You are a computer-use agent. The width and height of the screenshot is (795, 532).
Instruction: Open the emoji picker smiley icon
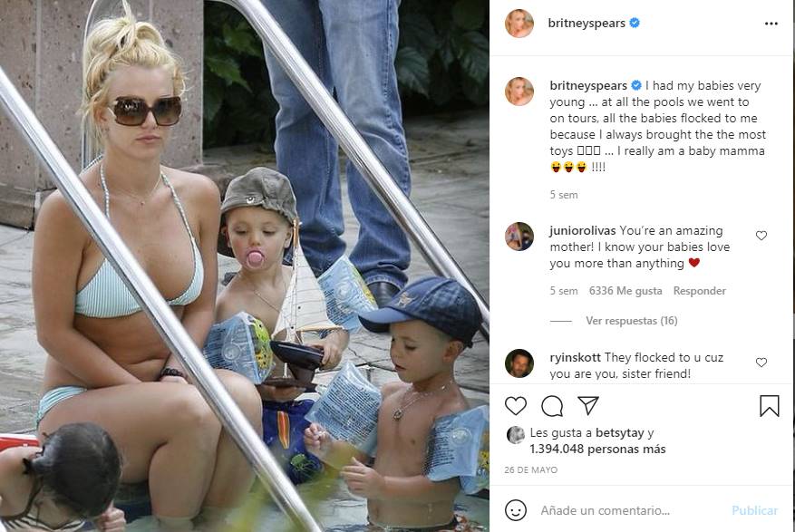pos(516,510)
